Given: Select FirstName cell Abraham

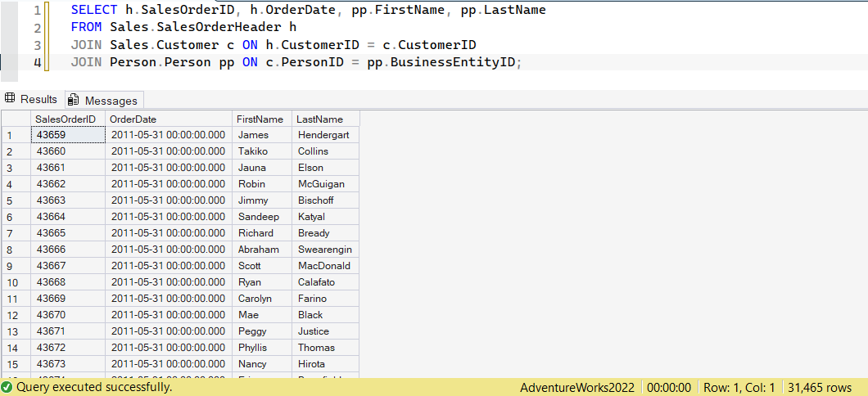Looking at the screenshot, I should pyautogui.click(x=262, y=250).
